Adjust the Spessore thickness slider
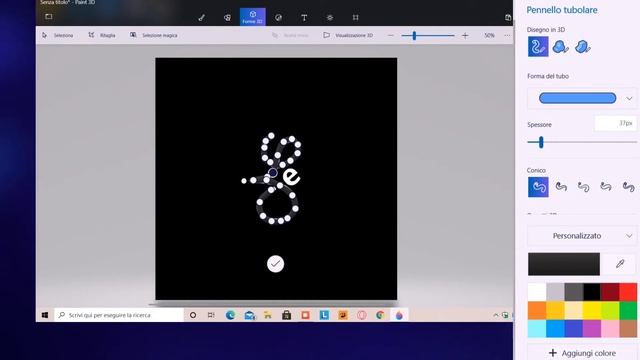This screenshot has width=640, height=360. tap(541, 142)
